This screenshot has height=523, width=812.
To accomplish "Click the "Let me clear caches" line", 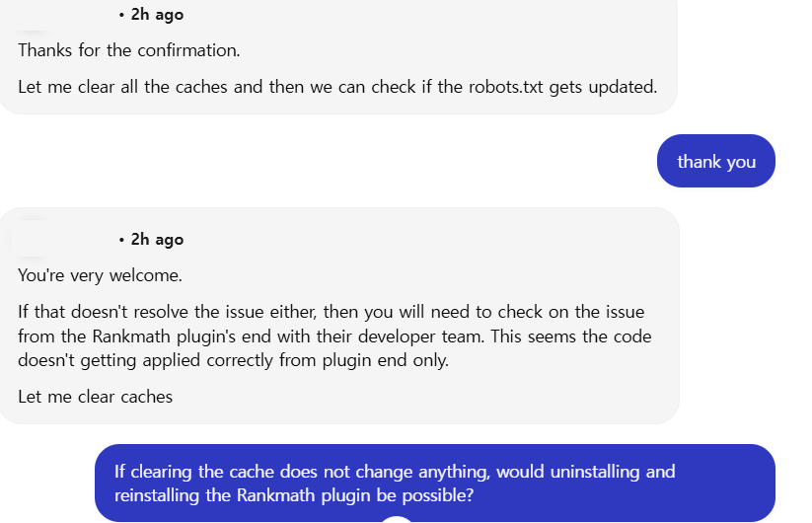I will click(96, 397).
